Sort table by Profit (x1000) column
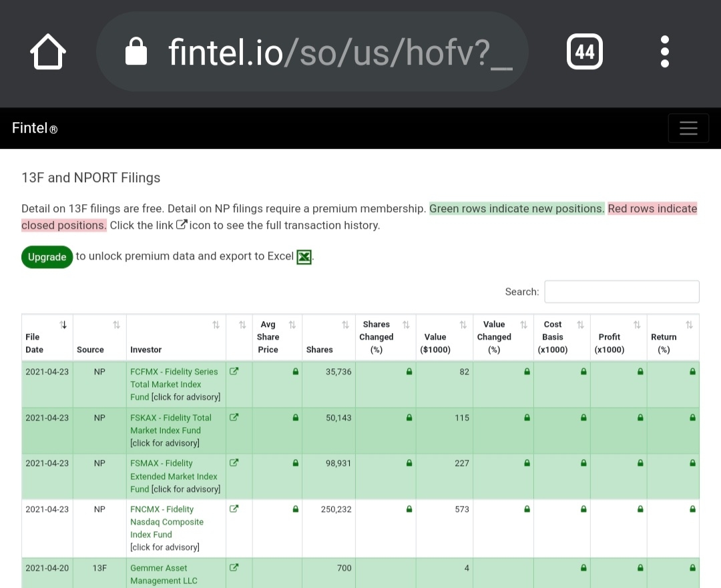 [x=618, y=337]
